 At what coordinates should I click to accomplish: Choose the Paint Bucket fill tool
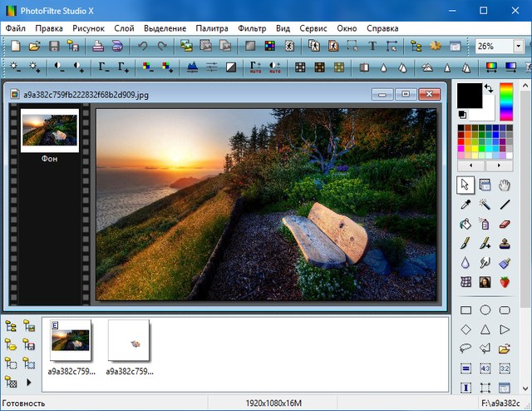tap(465, 224)
